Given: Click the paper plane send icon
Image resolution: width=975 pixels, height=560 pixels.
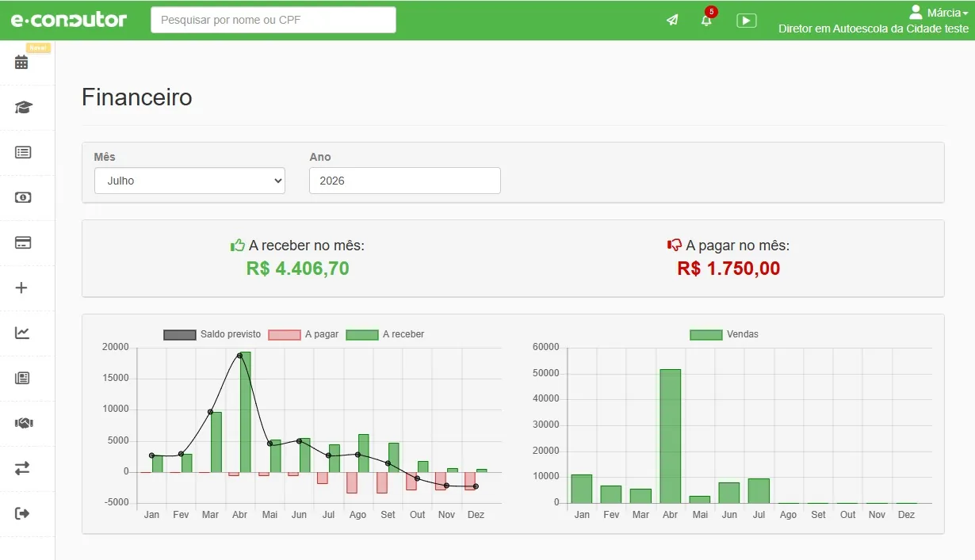Looking at the screenshot, I should (672, 21).
